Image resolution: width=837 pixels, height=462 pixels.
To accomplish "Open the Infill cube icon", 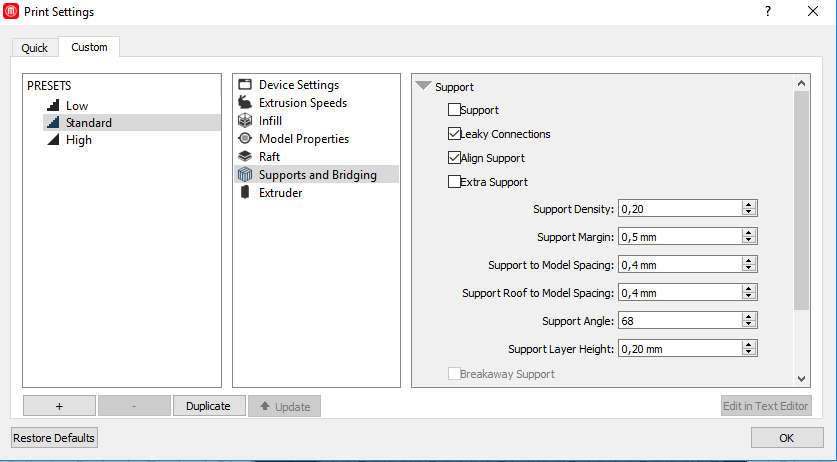I will tap(245, 121).
